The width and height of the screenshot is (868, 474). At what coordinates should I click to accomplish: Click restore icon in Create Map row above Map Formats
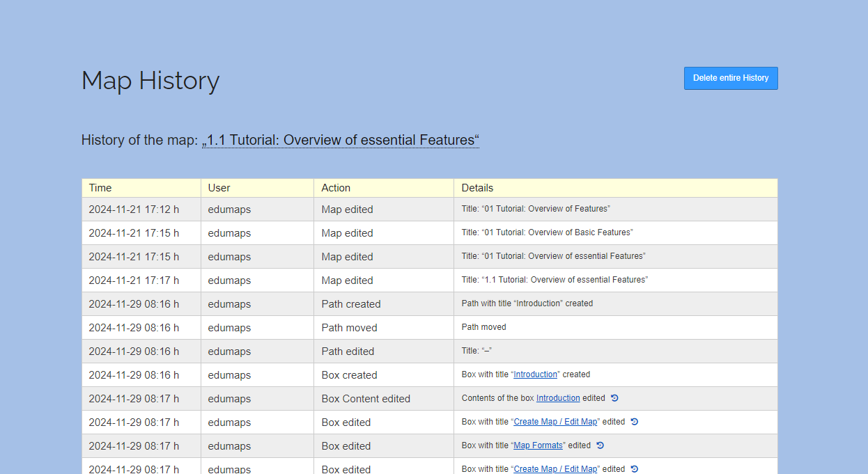click(635, 422)
